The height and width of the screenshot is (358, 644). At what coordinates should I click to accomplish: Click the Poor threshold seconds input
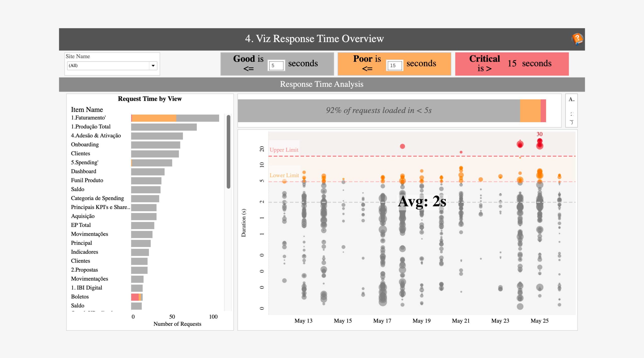click(x=394, y=66)
